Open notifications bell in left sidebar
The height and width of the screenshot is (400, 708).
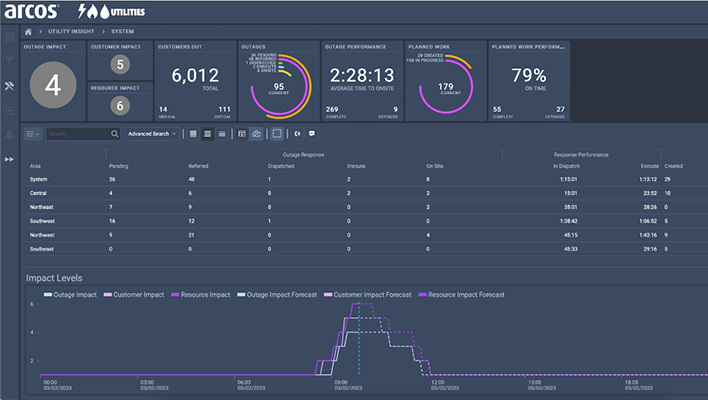tap(10, 134)
